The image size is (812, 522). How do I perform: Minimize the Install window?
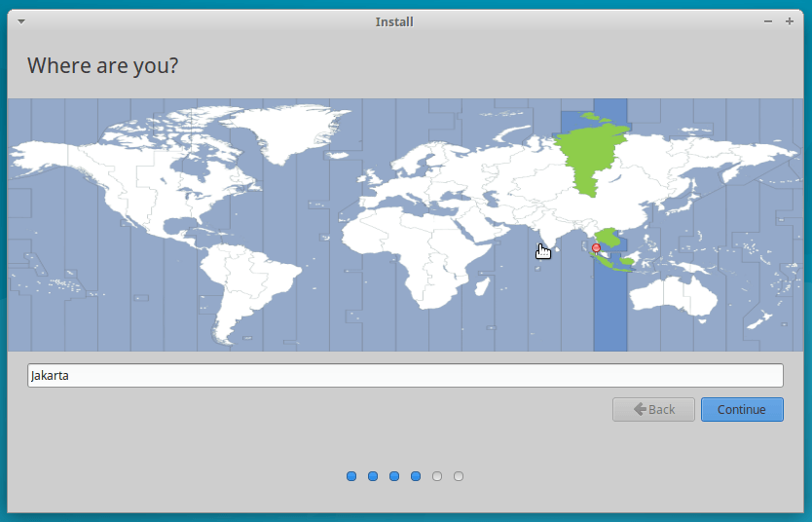coord(768,21)
